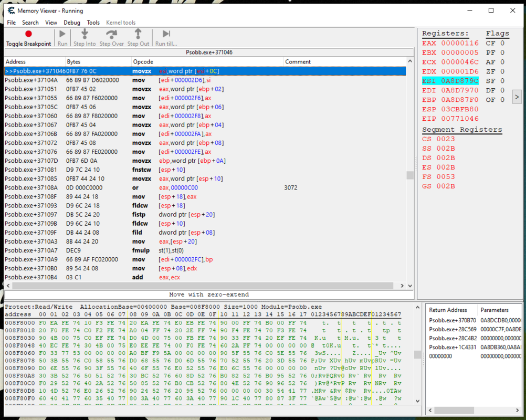Click the Address column header
This screenshot has width=526, height=420.
35,62
